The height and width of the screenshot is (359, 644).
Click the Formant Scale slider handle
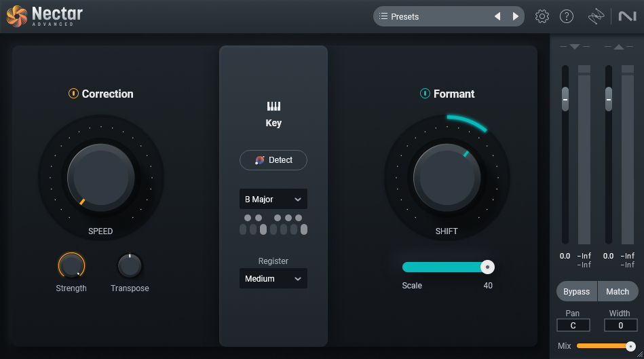[x=487, y=267]
